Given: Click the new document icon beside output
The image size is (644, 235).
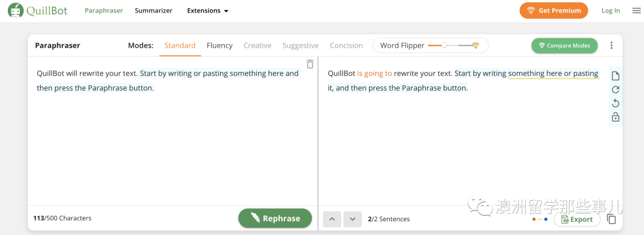Looking at the screenshot, I should tap(615, 76).
